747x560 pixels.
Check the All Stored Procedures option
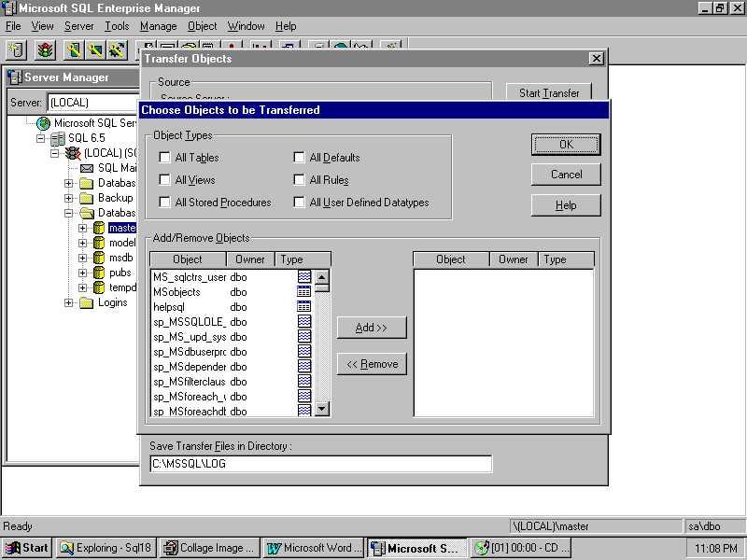[x=165, y=203]
